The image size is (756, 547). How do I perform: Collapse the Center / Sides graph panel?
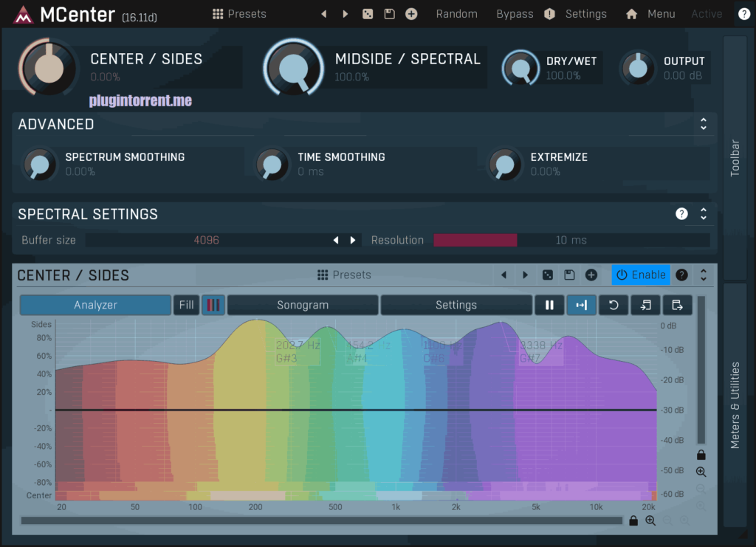(704, 275)
